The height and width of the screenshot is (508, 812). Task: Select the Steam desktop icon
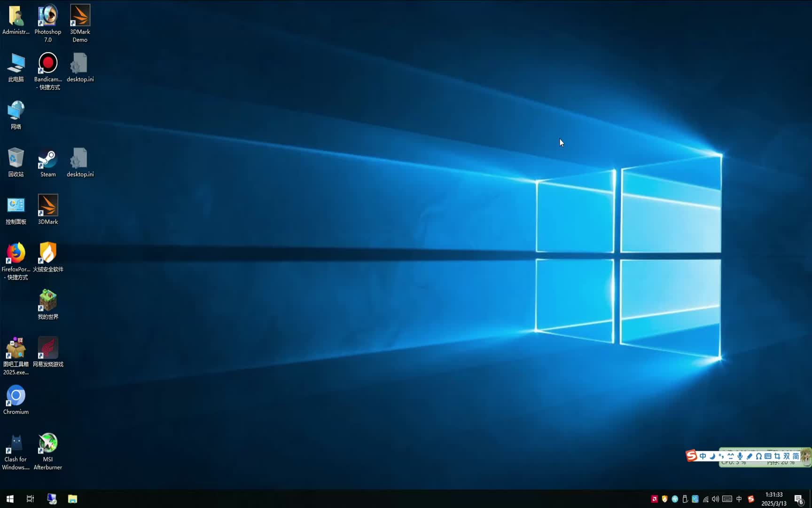point(47,159)
